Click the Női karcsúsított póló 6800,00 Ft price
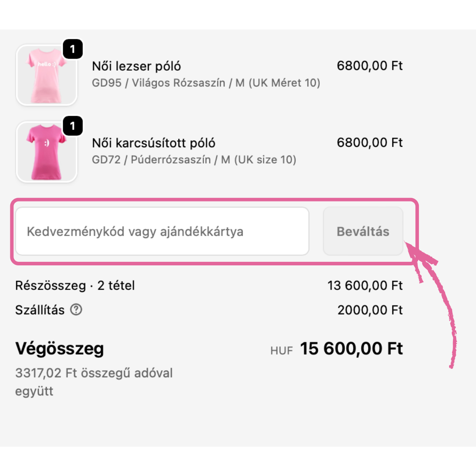Viewport: 476px width, 476px height. [369, 142]
